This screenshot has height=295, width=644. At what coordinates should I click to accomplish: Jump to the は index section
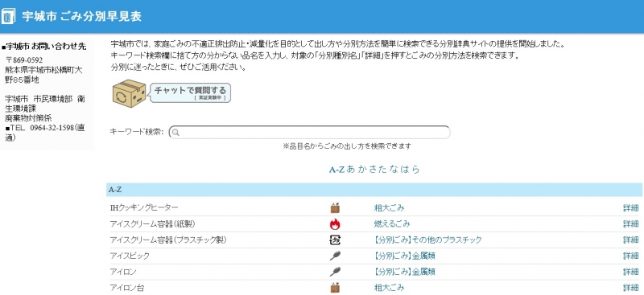[x=405, y=170]
